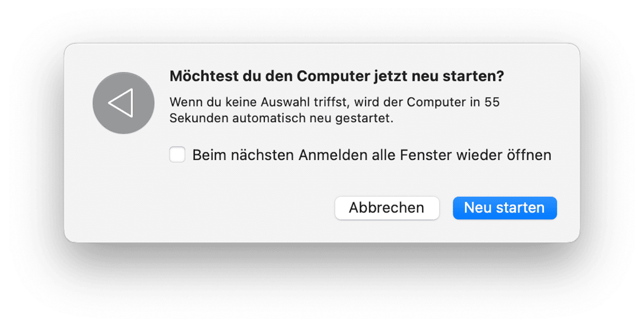The width and height of the screenshot is (644, 327).
Task: Confirm the restart with Neu starten
Action: pos(504,208)
